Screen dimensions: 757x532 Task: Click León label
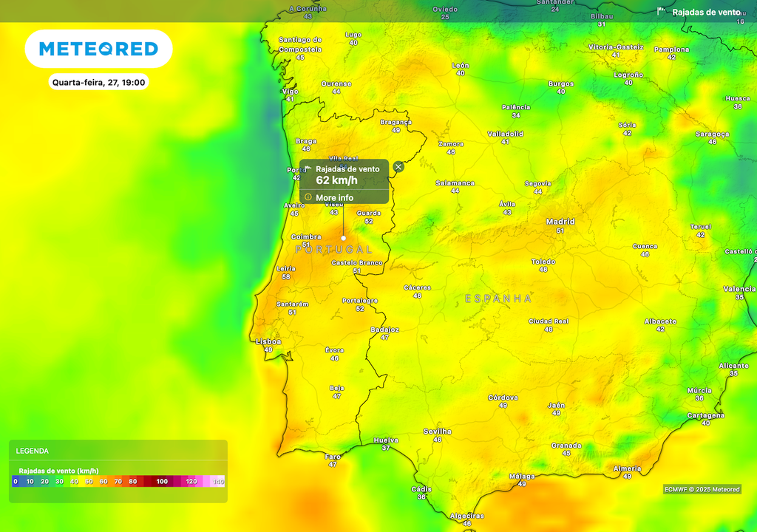coord(460,66)
